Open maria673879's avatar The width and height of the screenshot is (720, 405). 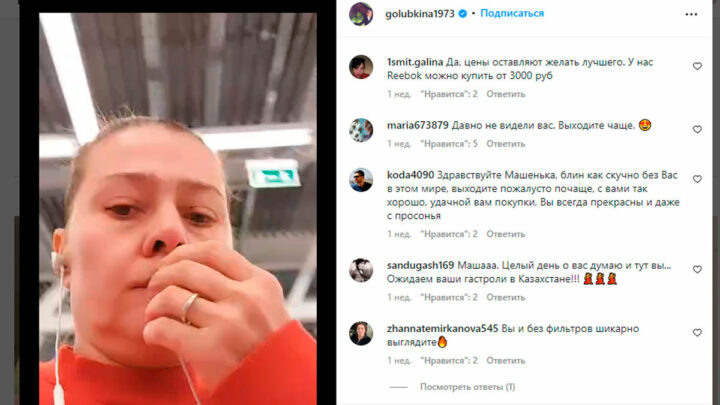(x=361, y=130)
